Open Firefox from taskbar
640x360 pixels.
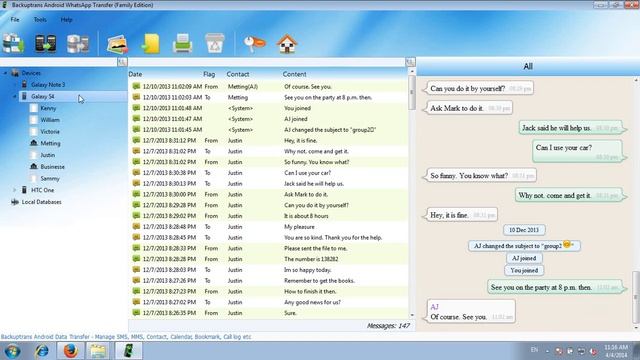(x=70, y=351)
